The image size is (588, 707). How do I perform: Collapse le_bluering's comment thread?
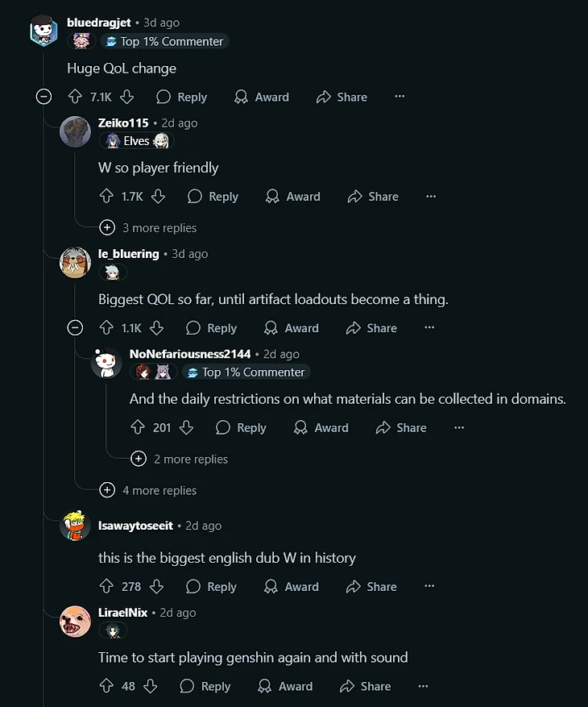75,328
